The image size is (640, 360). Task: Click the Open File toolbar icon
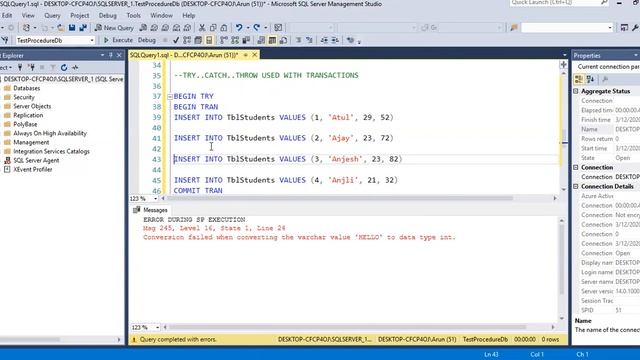(x=60, y=28)
